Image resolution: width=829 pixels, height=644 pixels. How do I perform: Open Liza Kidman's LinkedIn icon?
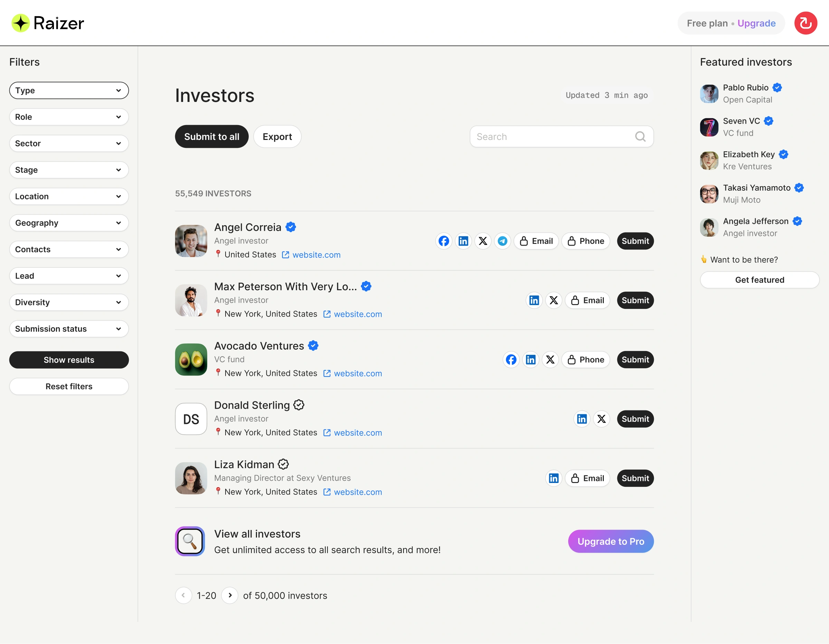554,478
